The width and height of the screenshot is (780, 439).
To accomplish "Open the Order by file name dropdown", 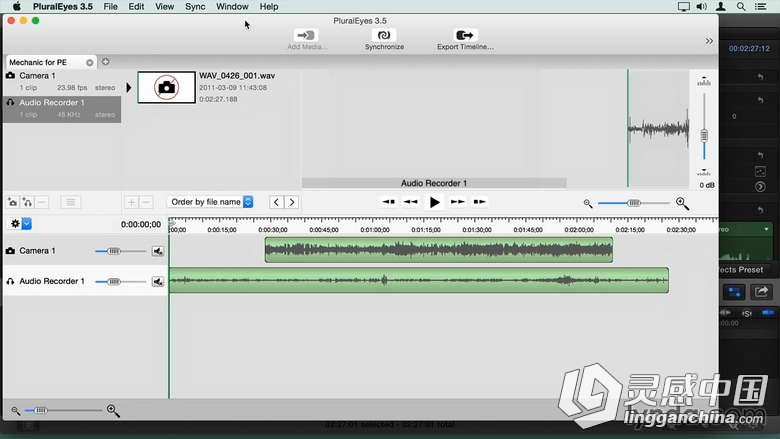I will tap(211, 202).
